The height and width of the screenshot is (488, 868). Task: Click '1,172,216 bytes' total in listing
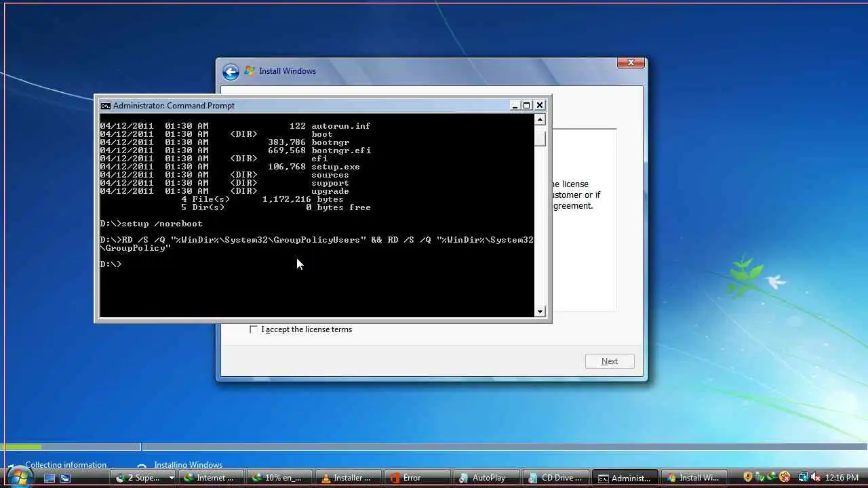coord(303,199)
